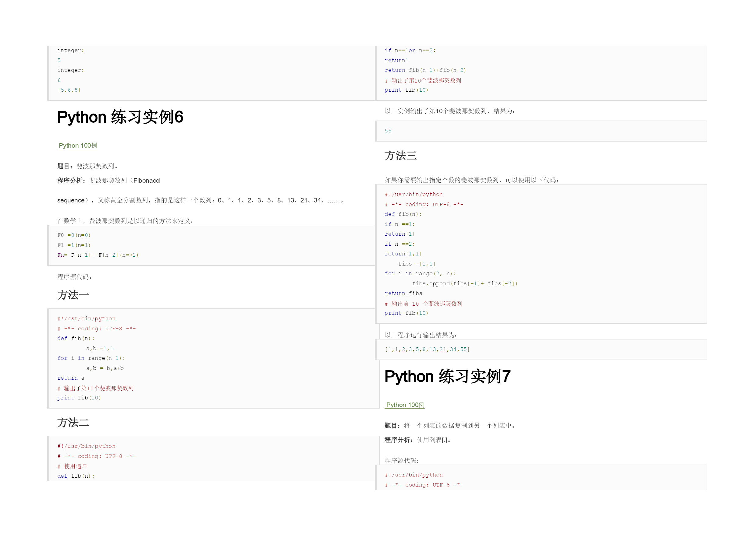The width and height of the screenshot is (756, 534).
Task: Click the line 题目：斐波那契数列。
Action: tap(88, 166)
